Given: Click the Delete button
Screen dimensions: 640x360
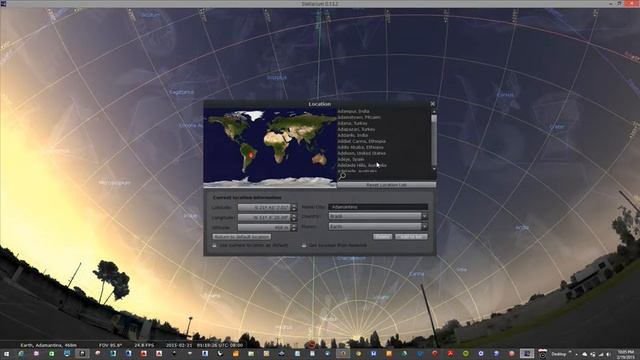Looking at the screenshot, I should point(382,237).
